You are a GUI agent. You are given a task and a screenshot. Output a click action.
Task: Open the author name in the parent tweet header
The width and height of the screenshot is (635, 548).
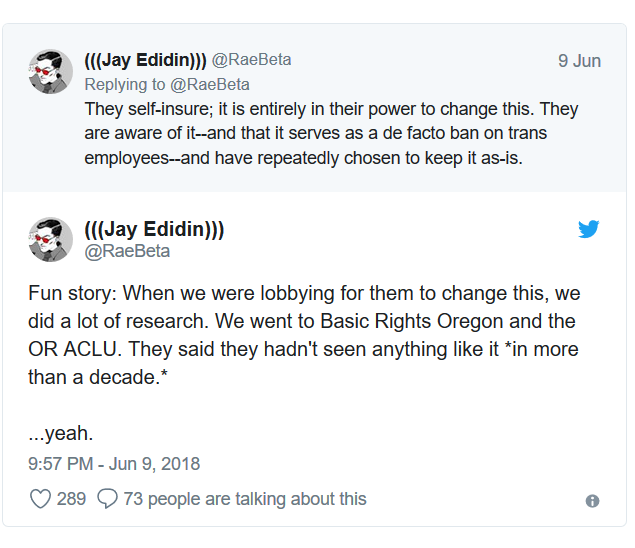pyautogui.click(x=145, y=60)
